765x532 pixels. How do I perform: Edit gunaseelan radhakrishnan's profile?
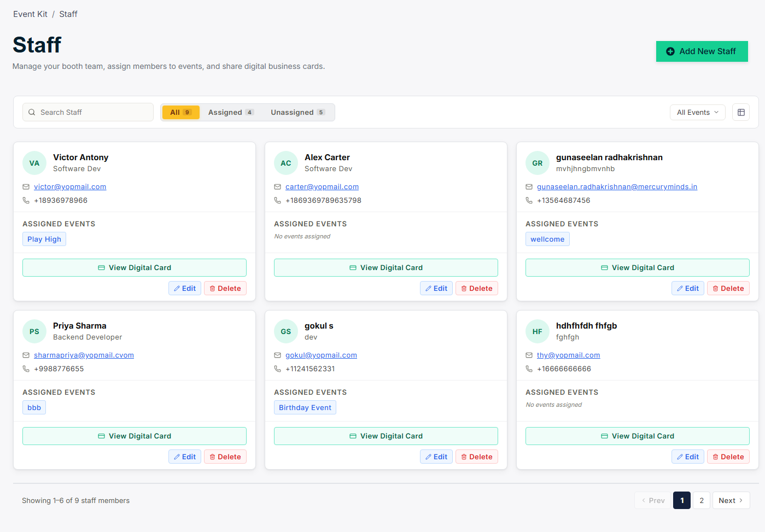coord(688,288)
